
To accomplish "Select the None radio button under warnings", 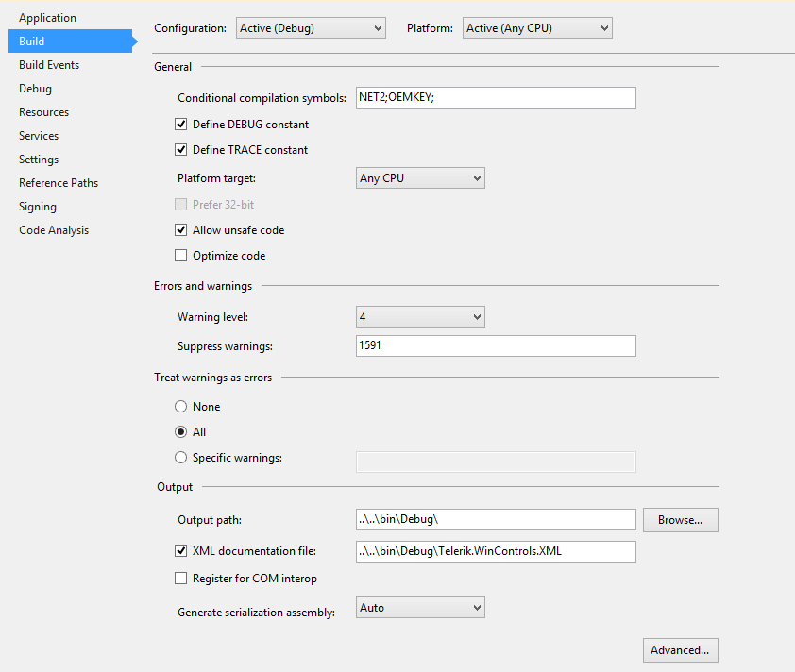I will point(180,406).
